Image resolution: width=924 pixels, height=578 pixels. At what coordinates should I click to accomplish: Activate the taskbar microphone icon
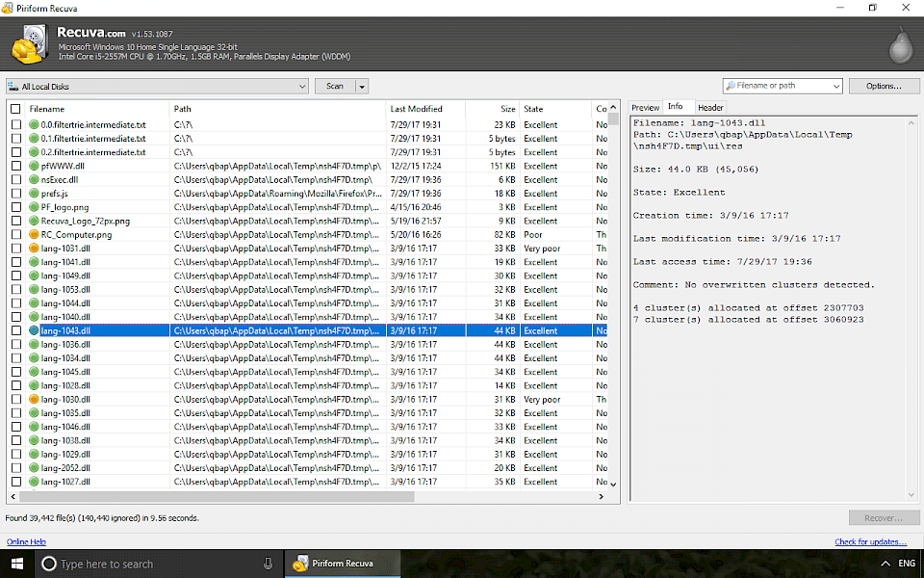(269, 564)
